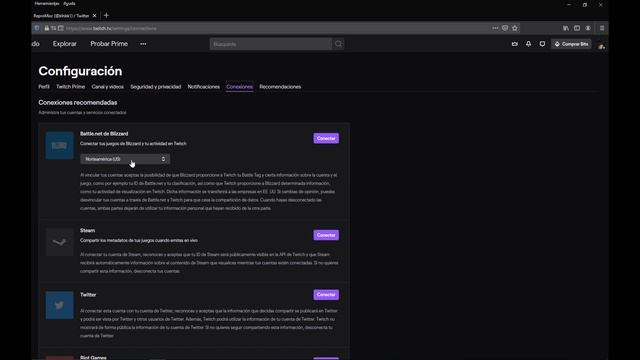Open the whispers chat bubble icon
Image resolution: width=640 pixels, height=360 pixels.
tap(542, 44)
